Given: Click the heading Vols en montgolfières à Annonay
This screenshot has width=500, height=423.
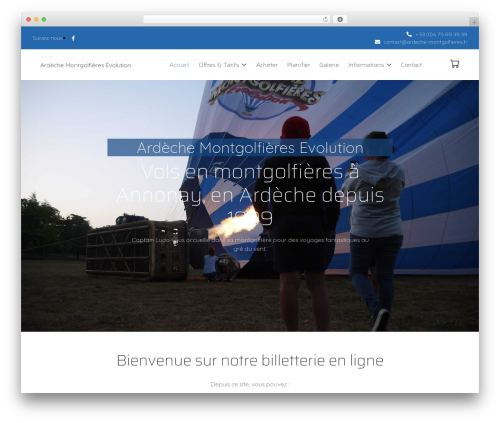Looking at the screenshot, I should [250, 195].
